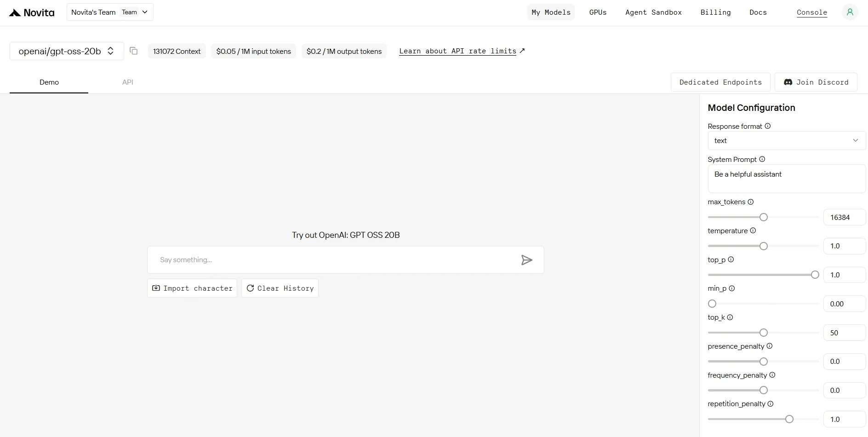Click the max_tokens slider handle
The height and width of the screenshot is (437, 868).
[764, 217]
